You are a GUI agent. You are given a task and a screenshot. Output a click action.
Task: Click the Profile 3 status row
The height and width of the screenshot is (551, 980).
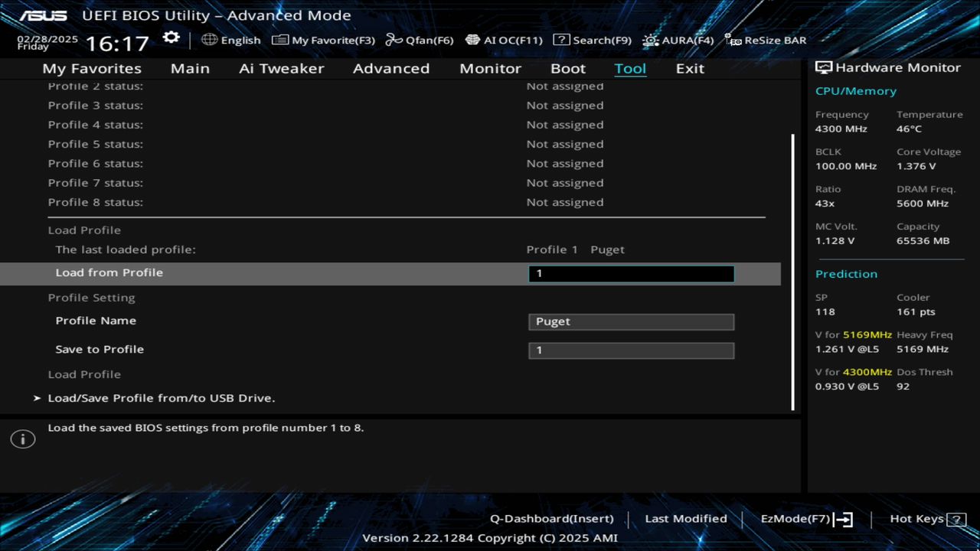coord(325,106)
